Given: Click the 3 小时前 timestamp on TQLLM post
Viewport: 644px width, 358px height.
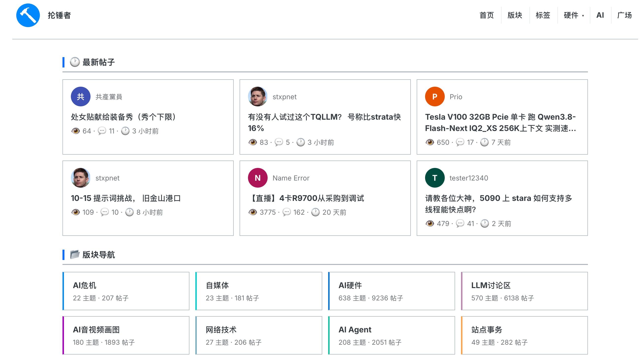Looking at the screenshot, I should (321, 142).
